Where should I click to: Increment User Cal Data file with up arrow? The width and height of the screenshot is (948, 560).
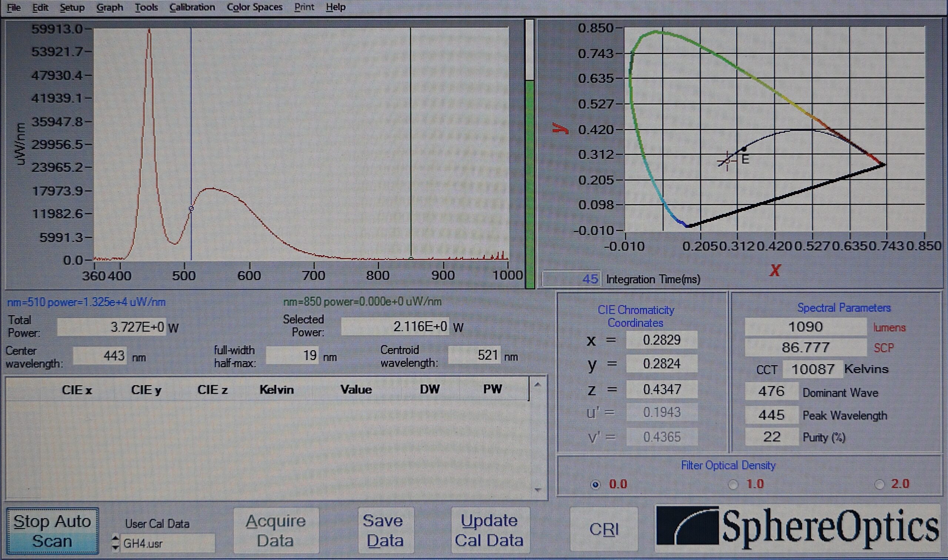click(116, 539)
